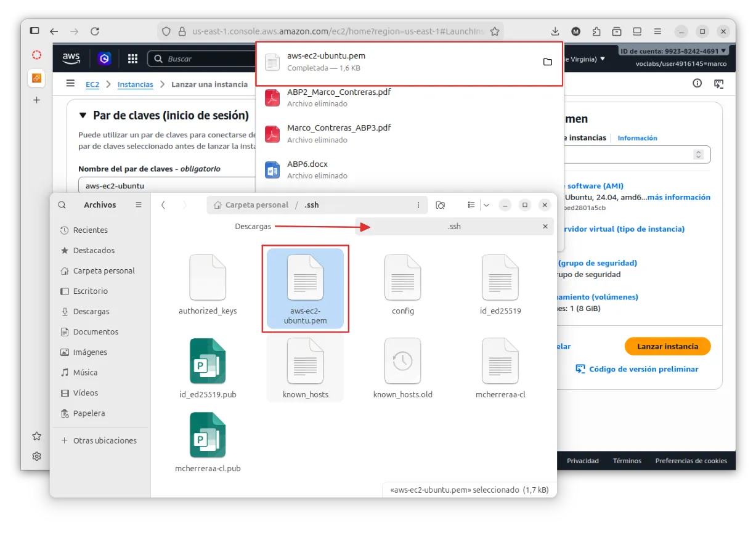Select Descargas in the sidebar
This screenshot has height=539, width=756.
pyautogui.click(x=91, y=312)
